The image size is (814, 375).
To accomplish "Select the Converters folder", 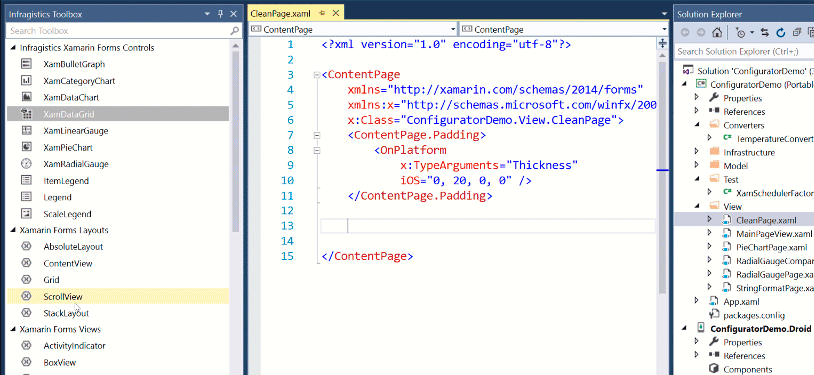I will pyautogui.click(x=743, y=125).
